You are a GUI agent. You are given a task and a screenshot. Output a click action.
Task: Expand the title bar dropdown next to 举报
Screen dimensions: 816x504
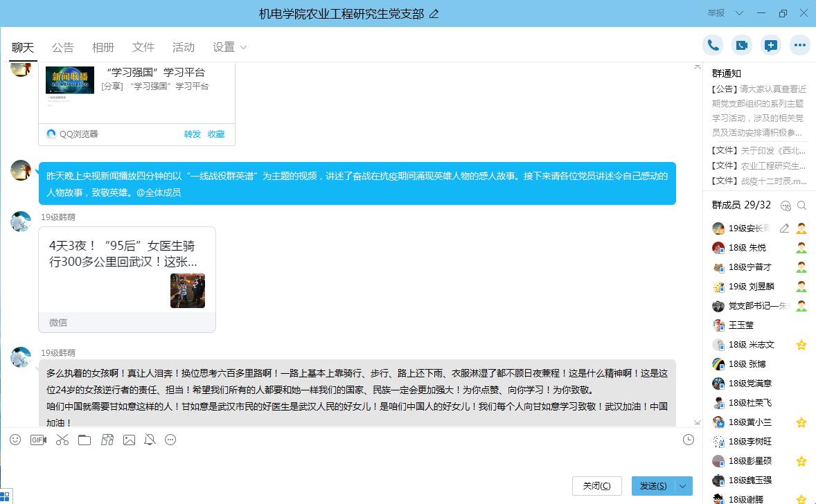(x=739, y=13)
